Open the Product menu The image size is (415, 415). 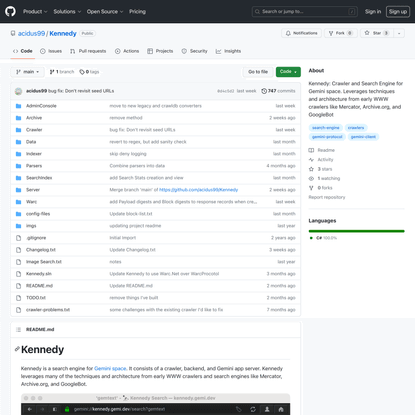click(35, 12)
